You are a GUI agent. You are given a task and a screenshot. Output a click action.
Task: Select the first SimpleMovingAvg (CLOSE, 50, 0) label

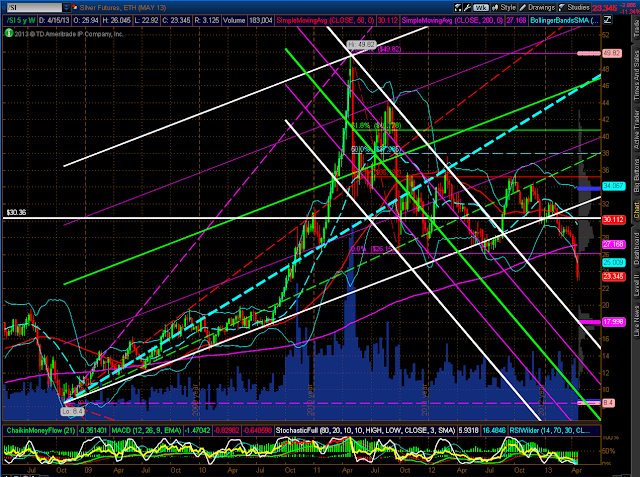tap(326, 20)
